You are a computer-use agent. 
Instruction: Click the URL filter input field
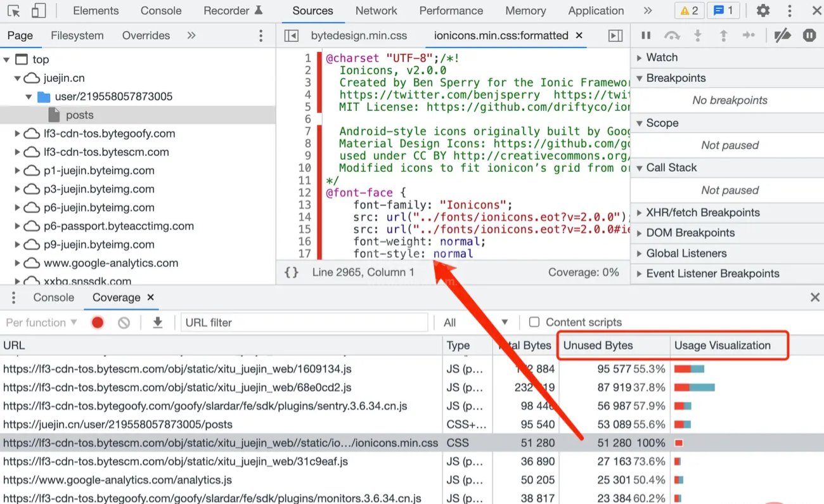coord(304,323)
